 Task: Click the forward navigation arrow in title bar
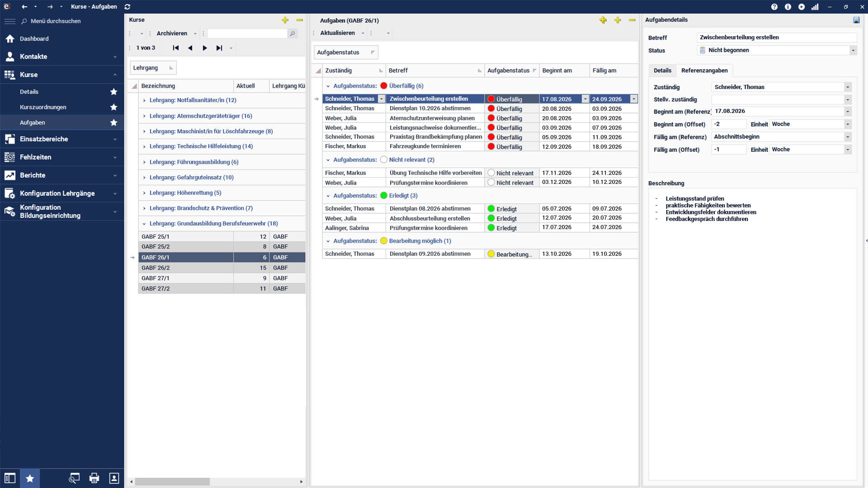pyautogui.click(x=50, y=7)
